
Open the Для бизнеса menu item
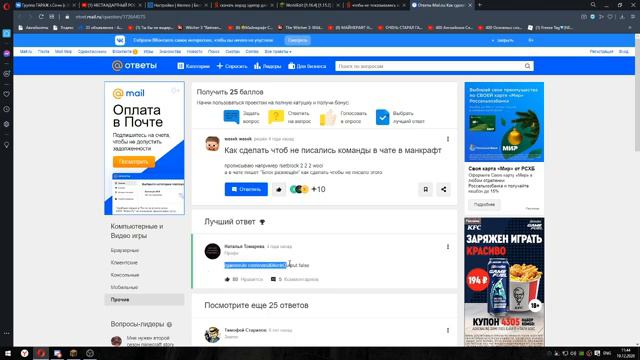tap(307, 66)
